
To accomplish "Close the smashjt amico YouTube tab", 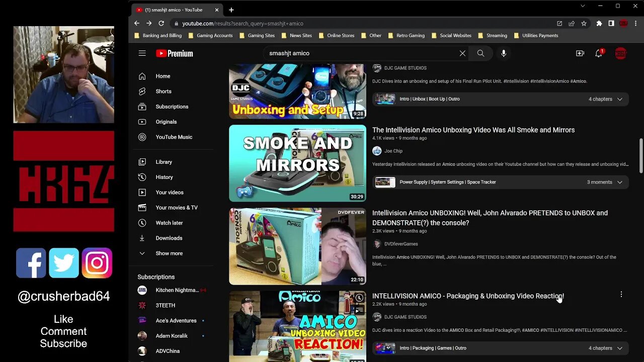I will click(x=217, y=10).
